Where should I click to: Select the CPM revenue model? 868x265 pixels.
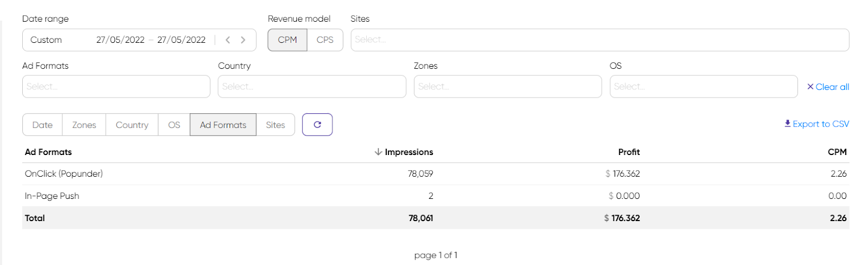tap(288, 40)
